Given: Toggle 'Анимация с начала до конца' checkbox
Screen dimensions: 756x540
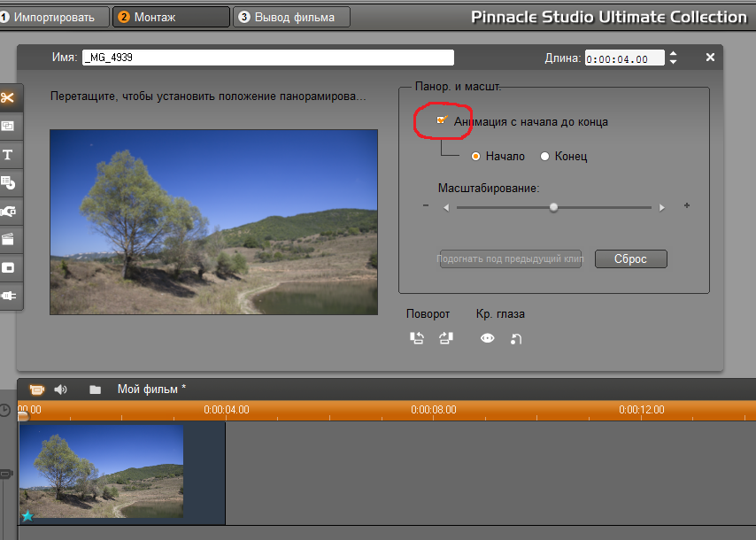Looking at the screenshot, I should tap(441, 120).
